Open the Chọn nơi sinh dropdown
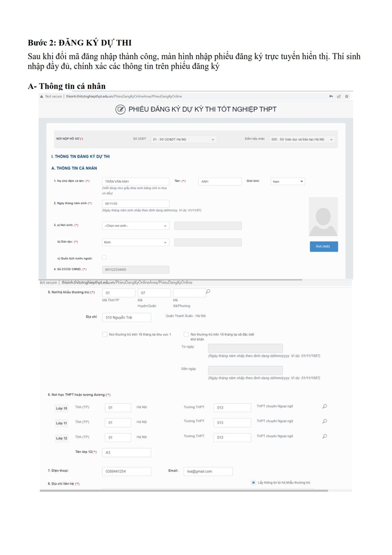Image resolution: width=392 pixels, height=555 pixels. (135, 226)
